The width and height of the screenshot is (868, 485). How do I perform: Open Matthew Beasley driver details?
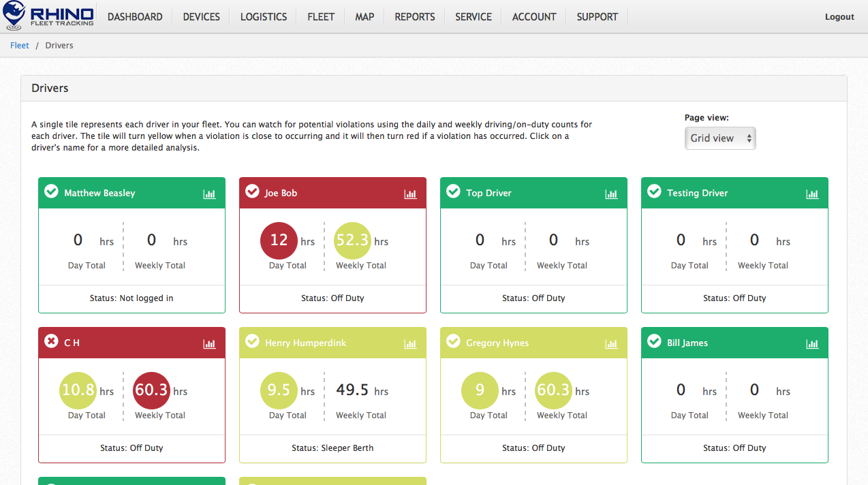pos(99,193)
